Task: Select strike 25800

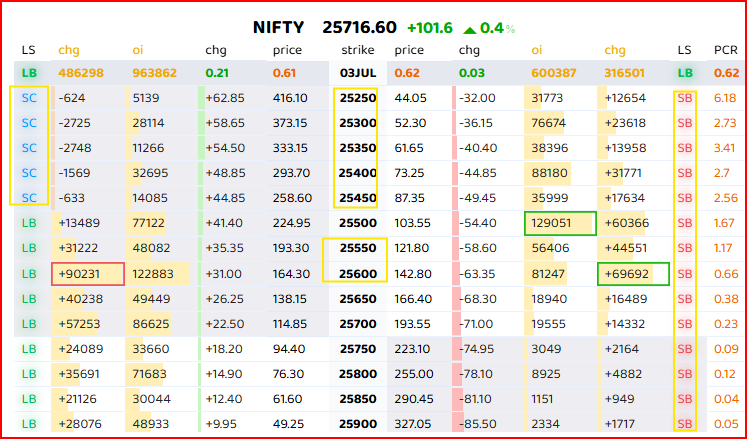Action: click(358, 374)
